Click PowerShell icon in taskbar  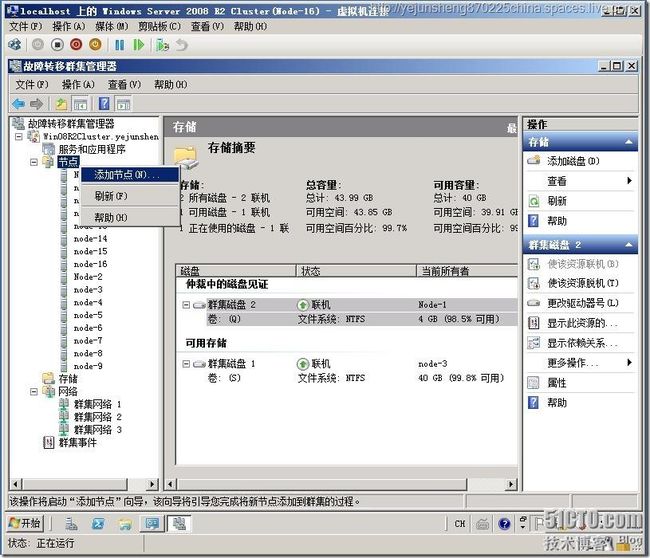(x=98, y=524)
